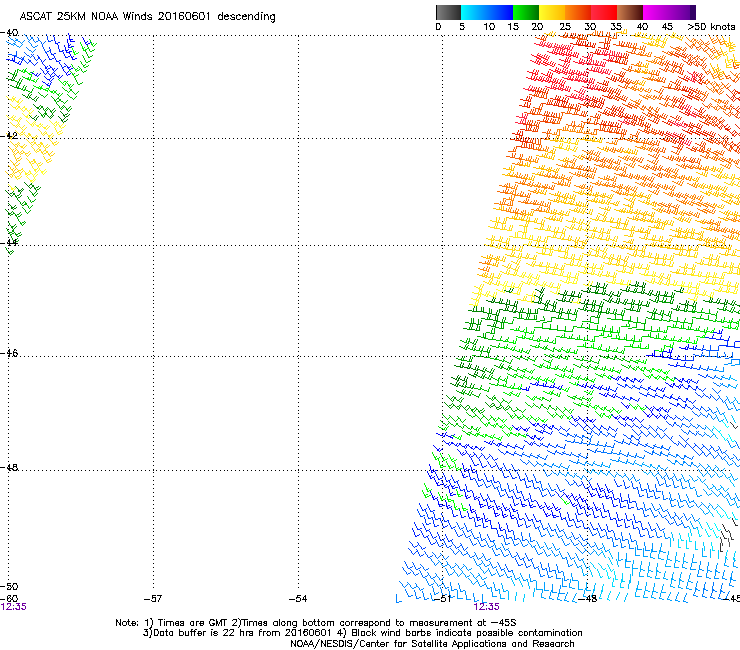The height and width of the screenshot is (650, 740).
Task: Pick the brown 35–40 knot legend segment
Action: coord(630,12)
